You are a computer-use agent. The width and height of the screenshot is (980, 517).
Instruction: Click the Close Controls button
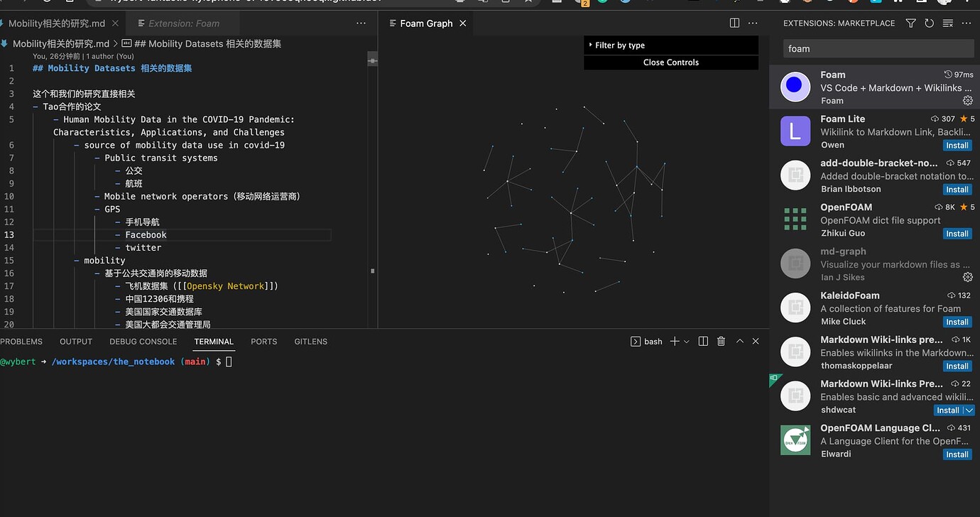[x=670, y=62]
